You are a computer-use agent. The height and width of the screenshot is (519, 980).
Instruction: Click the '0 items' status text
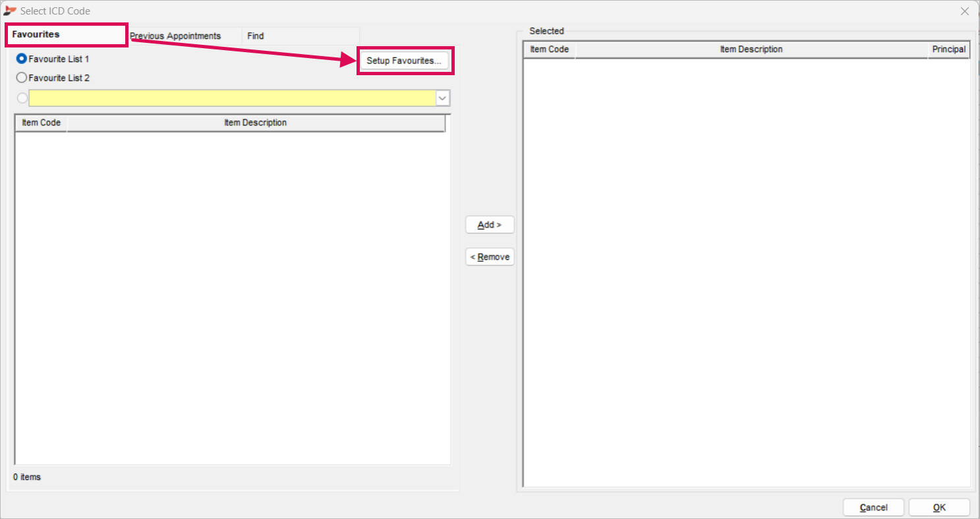pos(27,477)
